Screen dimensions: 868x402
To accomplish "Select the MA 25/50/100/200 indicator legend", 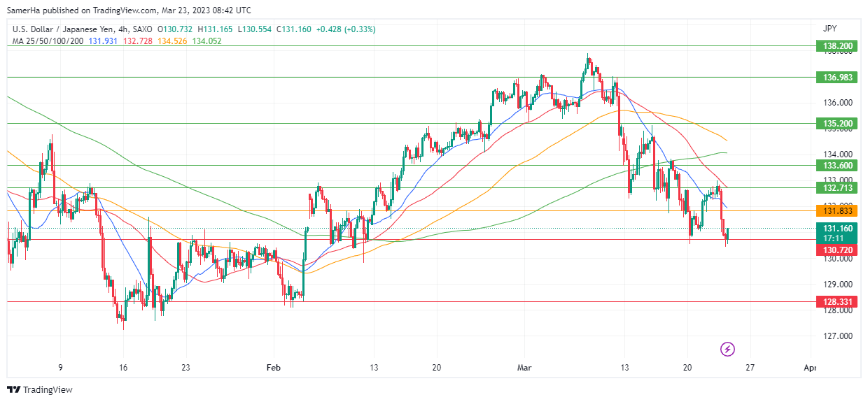I will tap(46, 41).
